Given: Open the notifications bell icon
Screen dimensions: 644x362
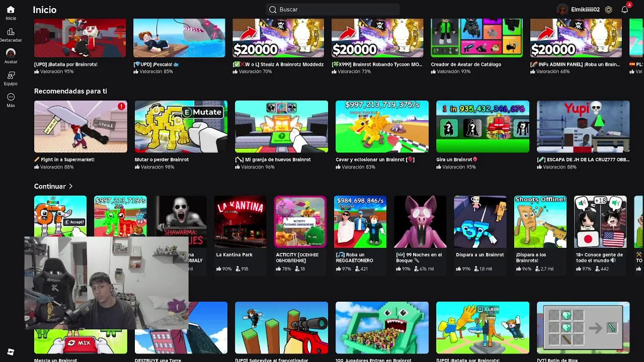Looking at the screenshot, I should pyautogui.click(x=625, y=10).
